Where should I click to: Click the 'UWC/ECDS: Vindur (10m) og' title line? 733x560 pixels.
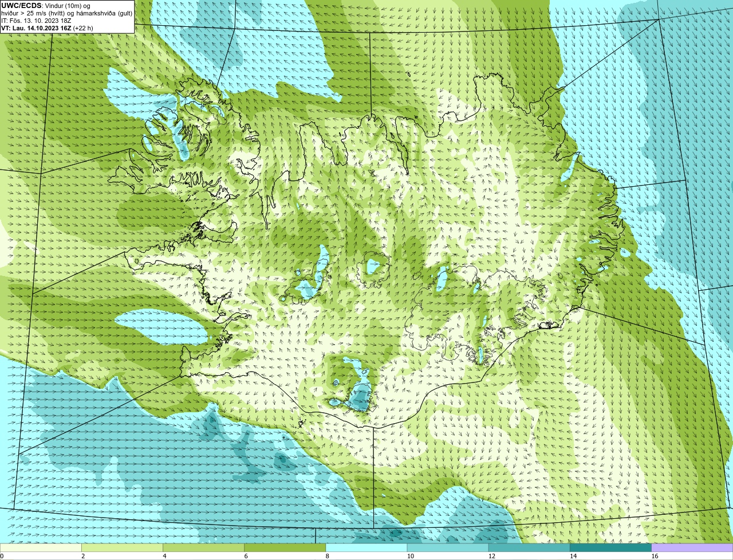tap(46, 6)
